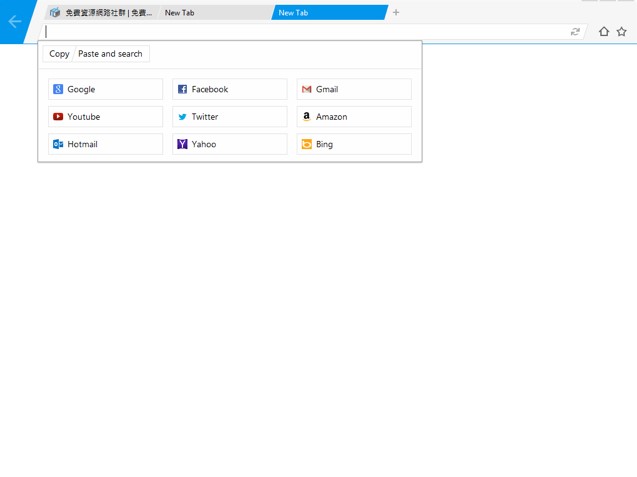The height and width of the screenshot is (477, 637).
Task: Select the active blue New Tab
Action: 330,13
